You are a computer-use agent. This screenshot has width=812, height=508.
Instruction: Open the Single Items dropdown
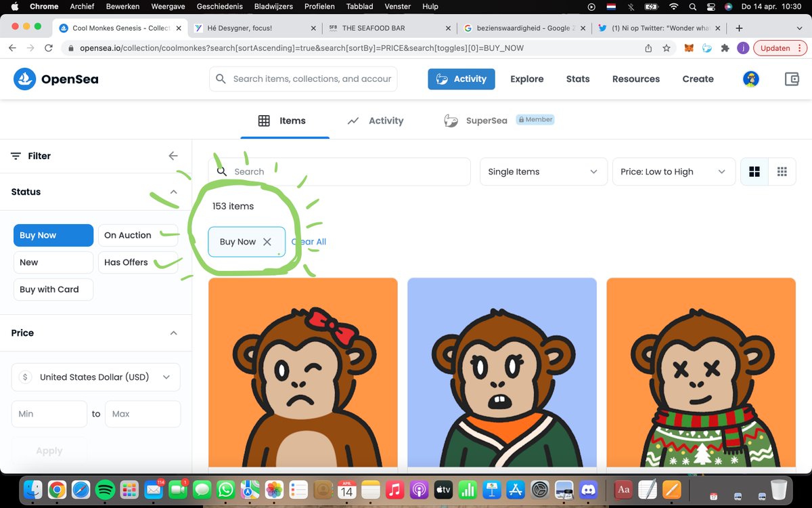click(543, 171)
